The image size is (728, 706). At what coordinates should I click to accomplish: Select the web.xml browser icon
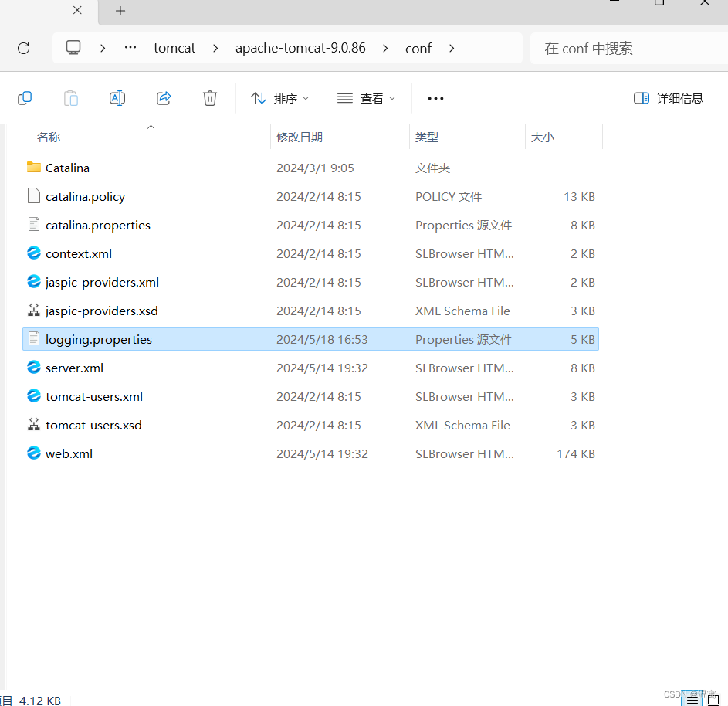click(34, 453)
